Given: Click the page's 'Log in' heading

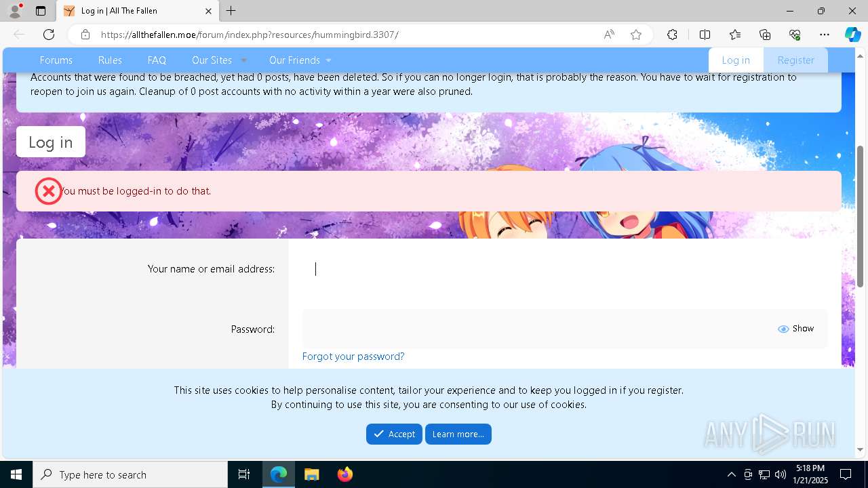Looking at the screenshot, I should point(51,142).
